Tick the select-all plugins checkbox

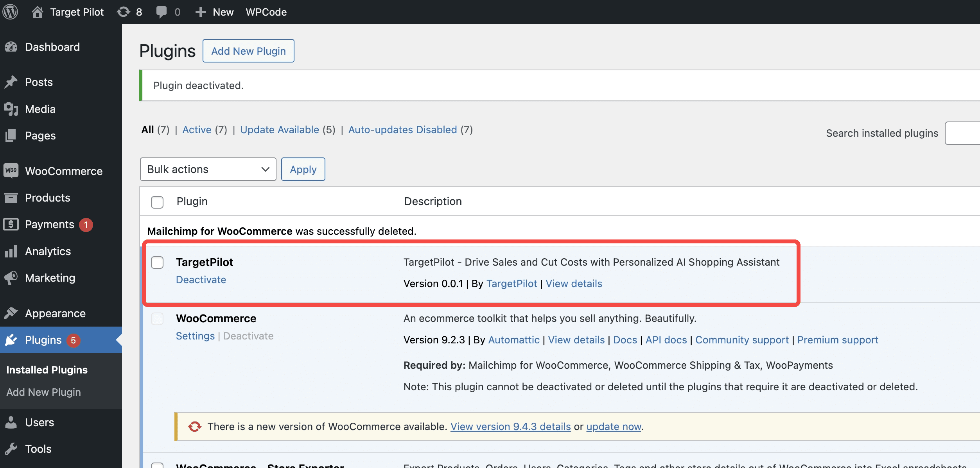(x=157, y=202)
